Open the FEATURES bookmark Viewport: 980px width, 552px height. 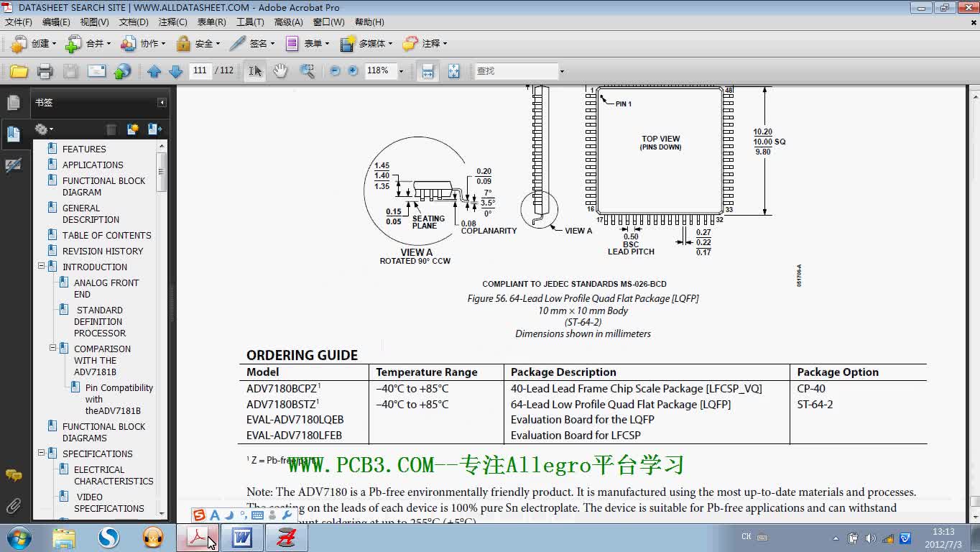pos(84,149)
